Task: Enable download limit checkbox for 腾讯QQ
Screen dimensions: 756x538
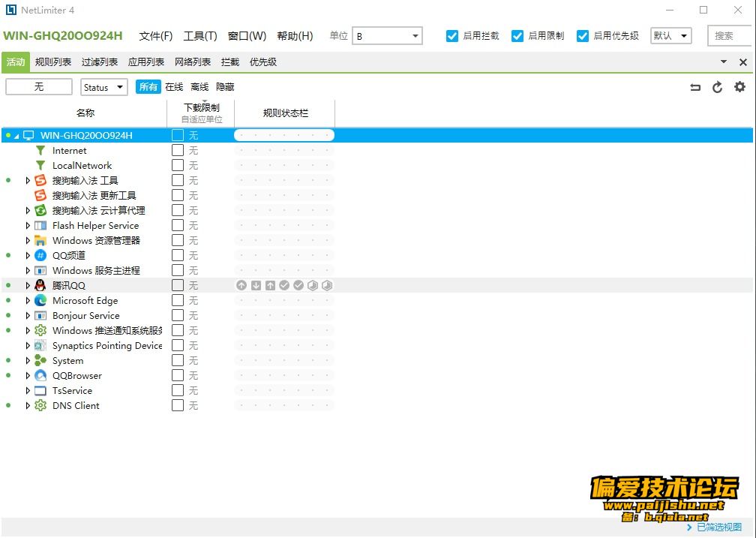Action: (178, 286)
